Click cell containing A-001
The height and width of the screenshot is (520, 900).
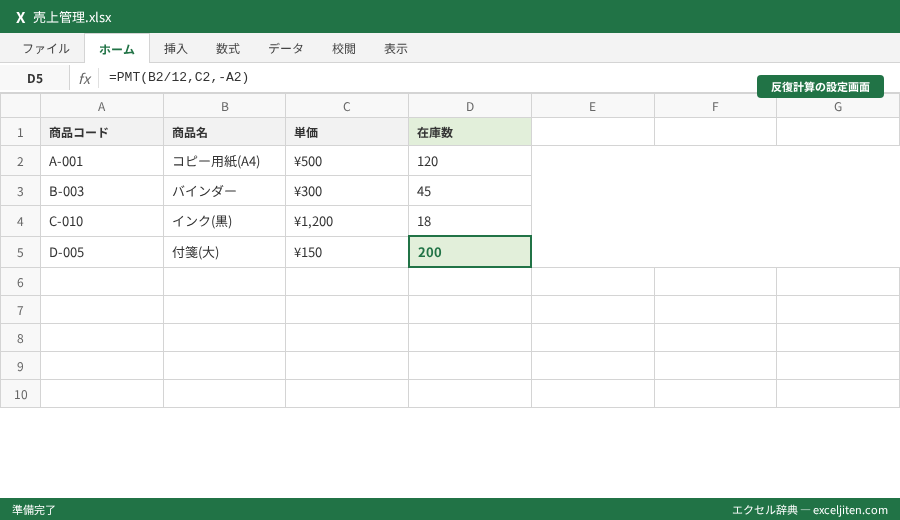[x=102, y=161]
